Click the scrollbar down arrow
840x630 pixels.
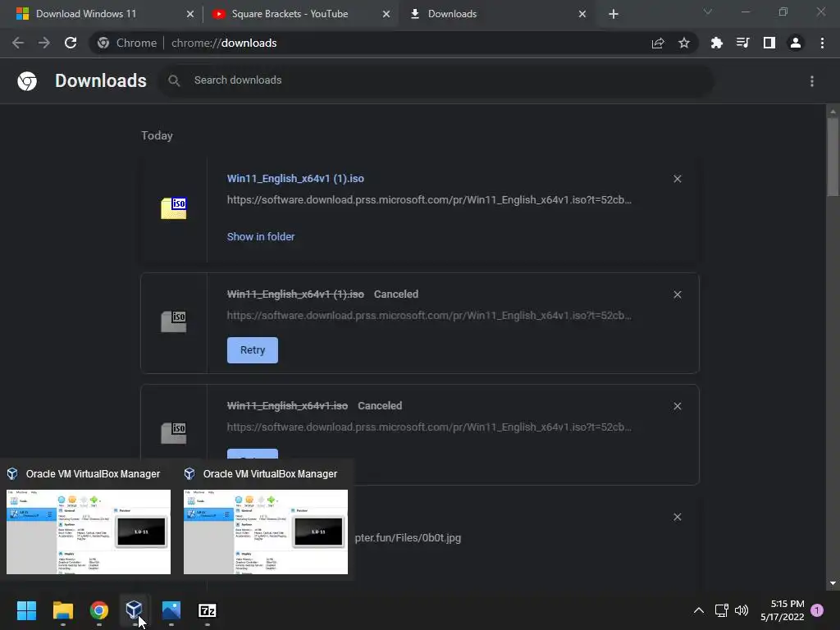(x=833, y=583)
